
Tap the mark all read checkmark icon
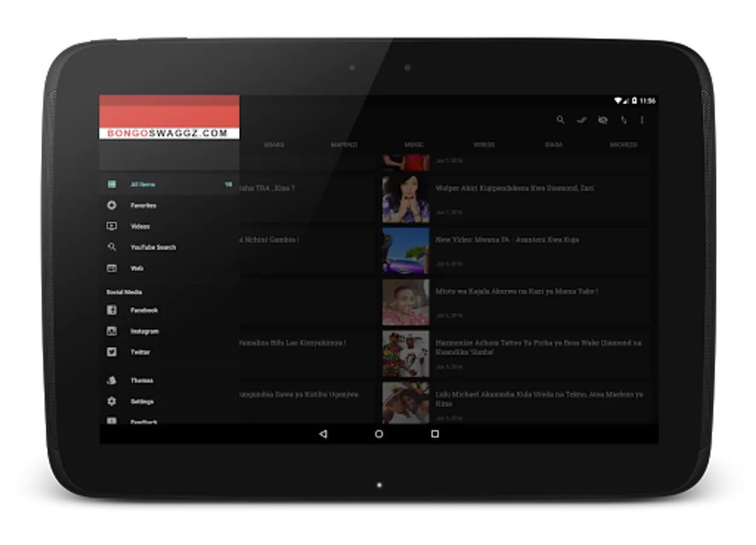click(582, 120)
